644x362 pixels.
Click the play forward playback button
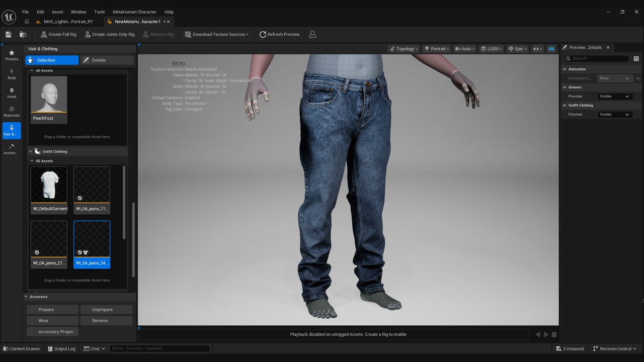(x=546, y=334)
